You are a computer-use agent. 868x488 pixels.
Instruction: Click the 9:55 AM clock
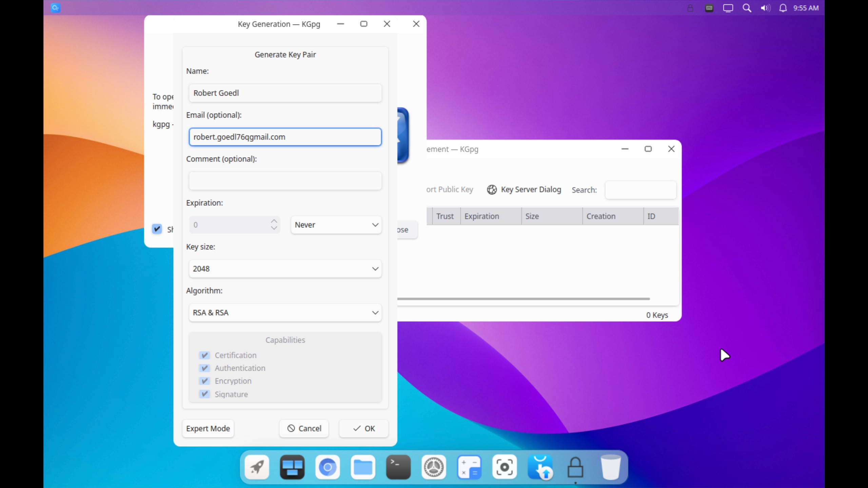pyautogui.click(x=806, y=8)
